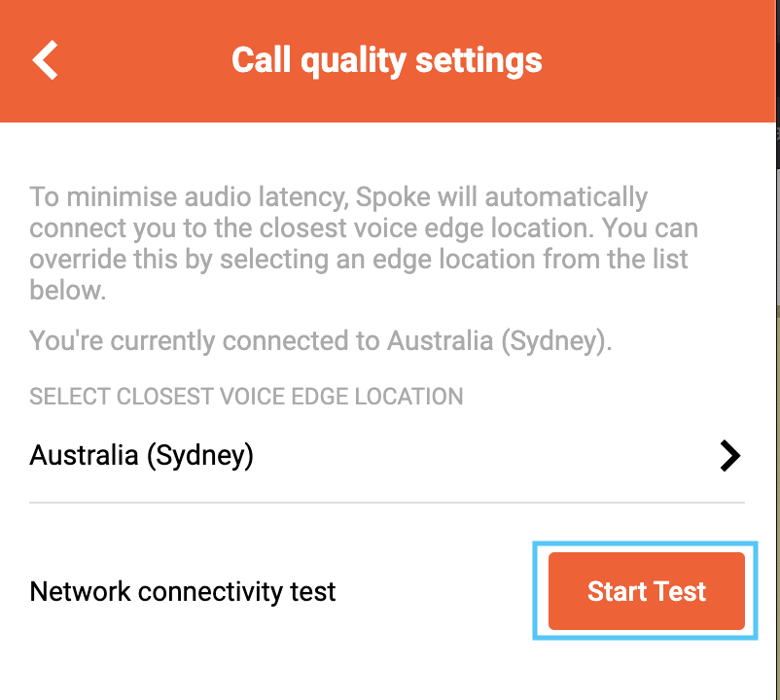Screen dimensions: 780x700
Task: Click the word Spoke in the description
Action: pos(393,197)
